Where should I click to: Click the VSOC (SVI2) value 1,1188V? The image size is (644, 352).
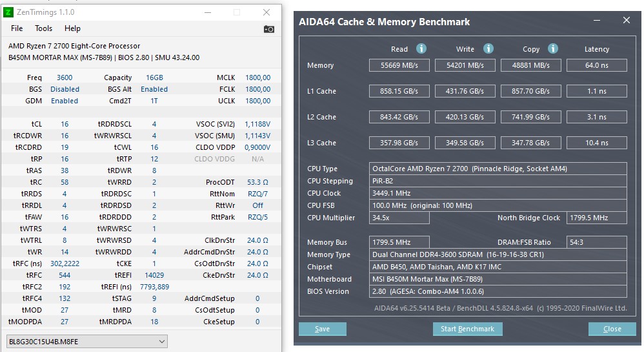pos(257,124)
